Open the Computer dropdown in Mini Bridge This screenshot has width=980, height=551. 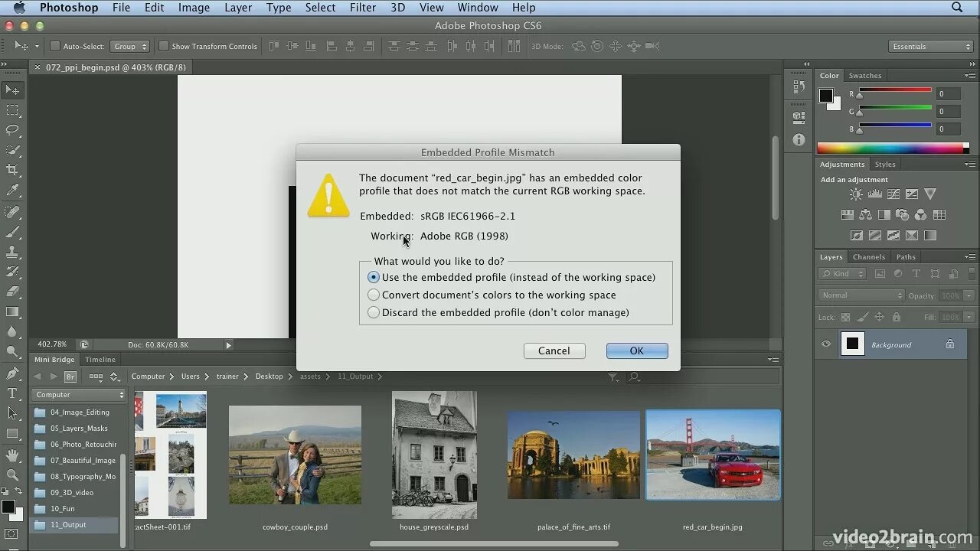pyautogui.click(x=78, y=395)
